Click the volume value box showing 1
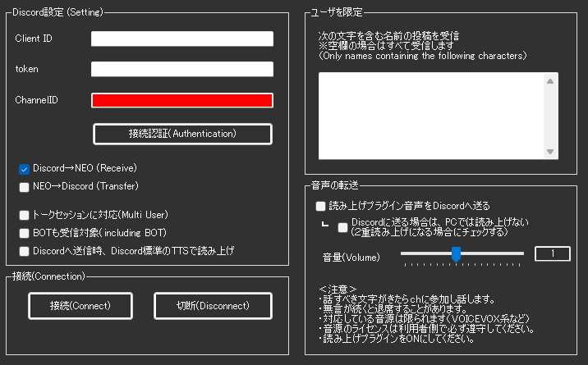 [x=553, y=253]
